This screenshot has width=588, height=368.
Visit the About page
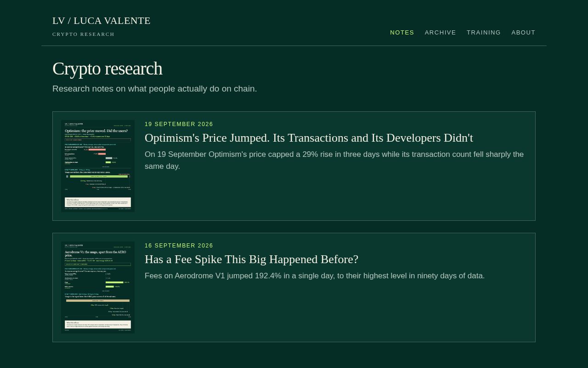(x=523, y=33)
